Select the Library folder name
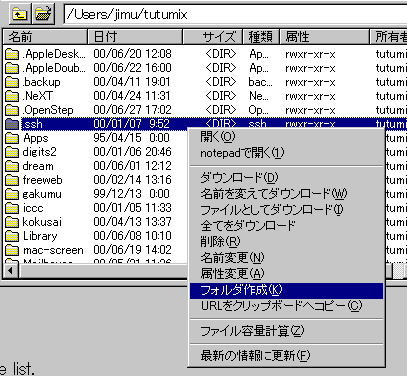 (40, 236)
